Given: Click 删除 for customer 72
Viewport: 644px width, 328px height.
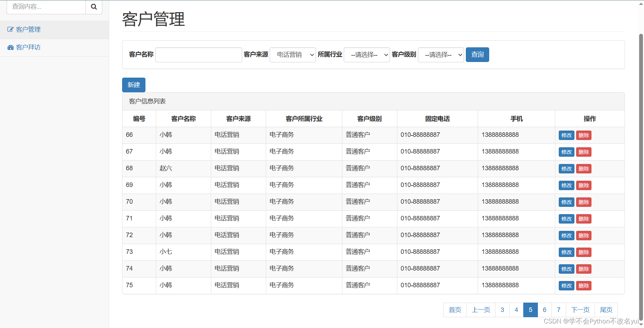Looking at the screenshot, I should coord(584,236).
